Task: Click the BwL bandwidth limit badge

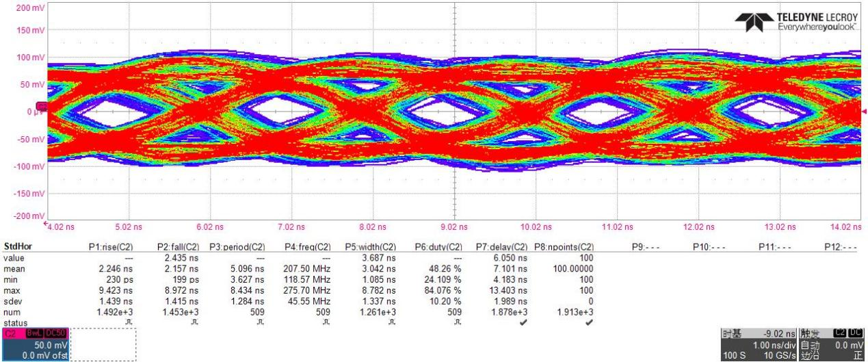Action: (33, 333)
